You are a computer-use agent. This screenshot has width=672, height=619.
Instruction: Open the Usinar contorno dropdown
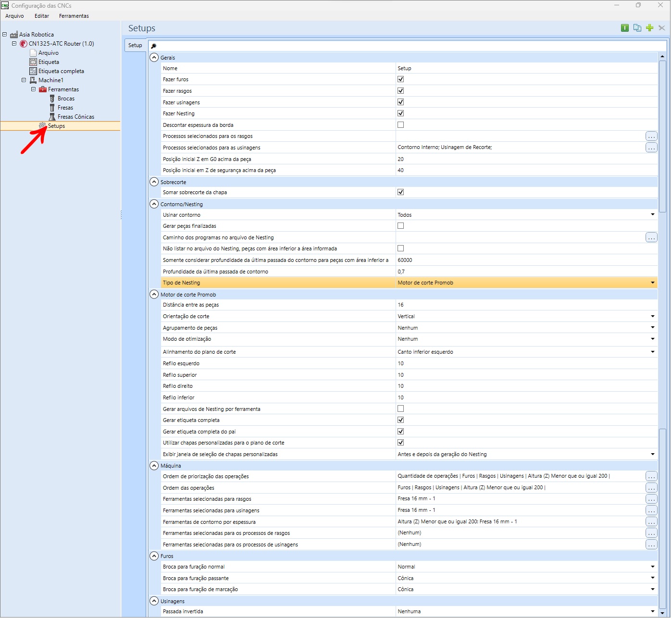(x=654, y=215)
